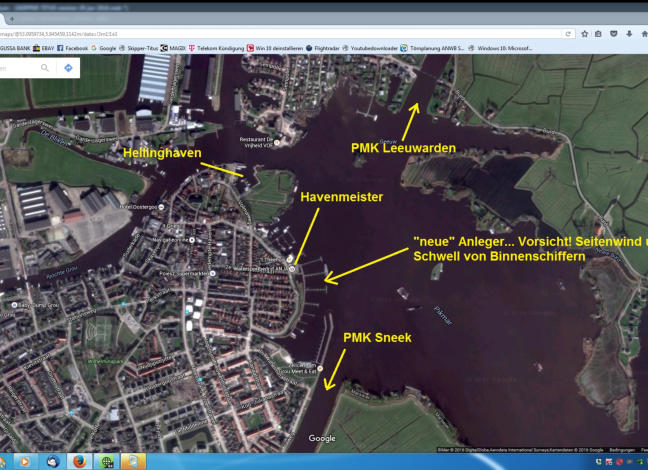Screen dimensions: 648x470
Task: Reload the page in the address bar
Action: click(x=567, y=33)
